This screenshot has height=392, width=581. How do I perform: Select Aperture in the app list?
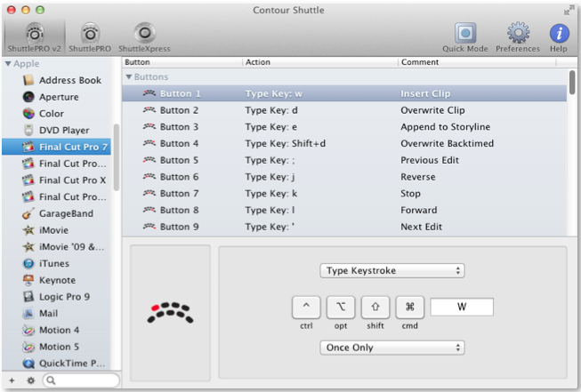pyautogui.click(x=58, y=97)
